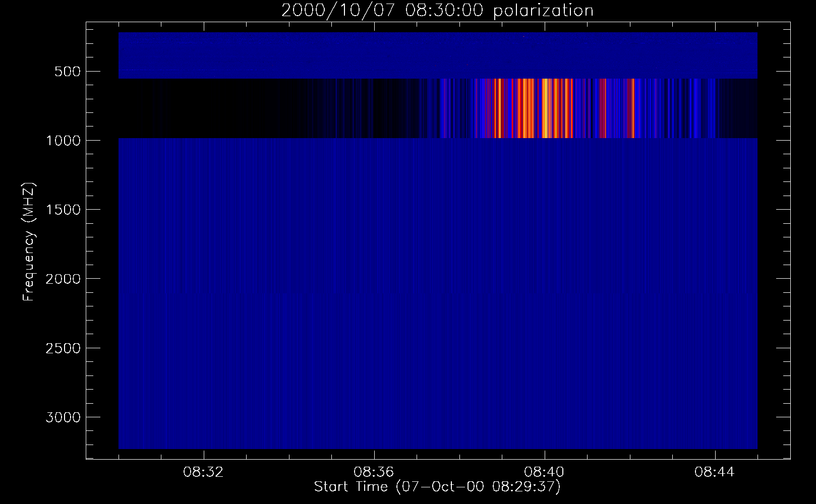Select the 3000 frequency axis label
Image resolution: width=816 pixels, height=504 pixels.
point(63,417)
